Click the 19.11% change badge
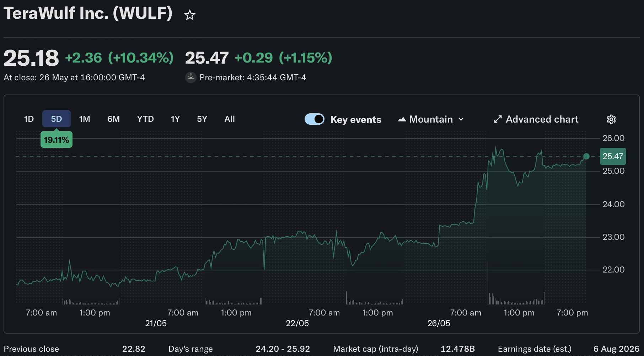The height and width of the screenshot is (356, 644). click(57, 140)
